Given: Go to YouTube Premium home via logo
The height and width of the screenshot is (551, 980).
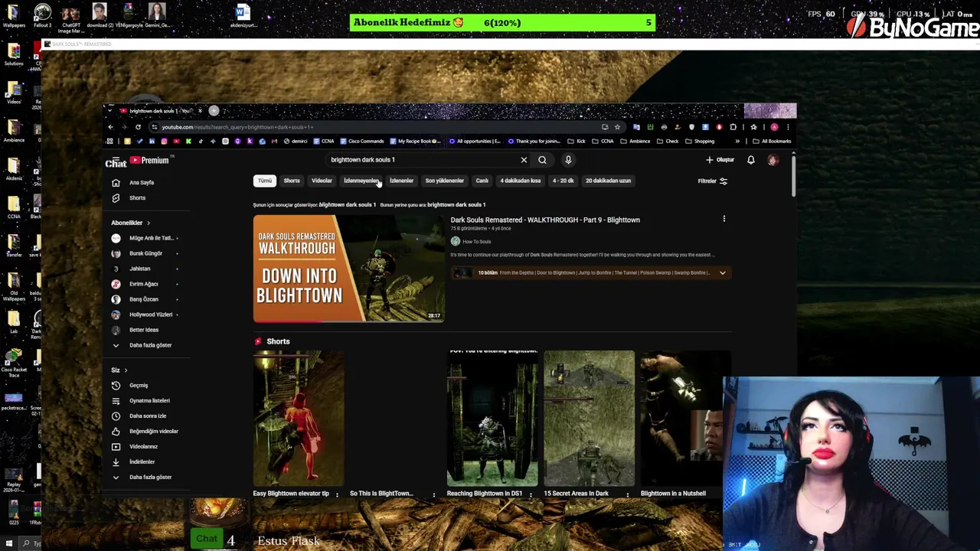Looking at the screenshot, I should tap(149, 160).
